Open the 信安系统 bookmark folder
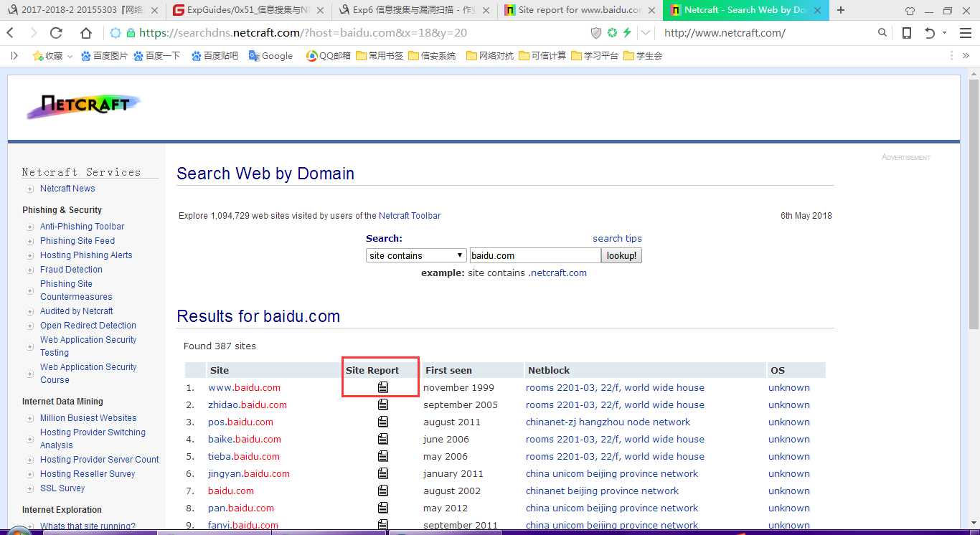 point(432,56)
